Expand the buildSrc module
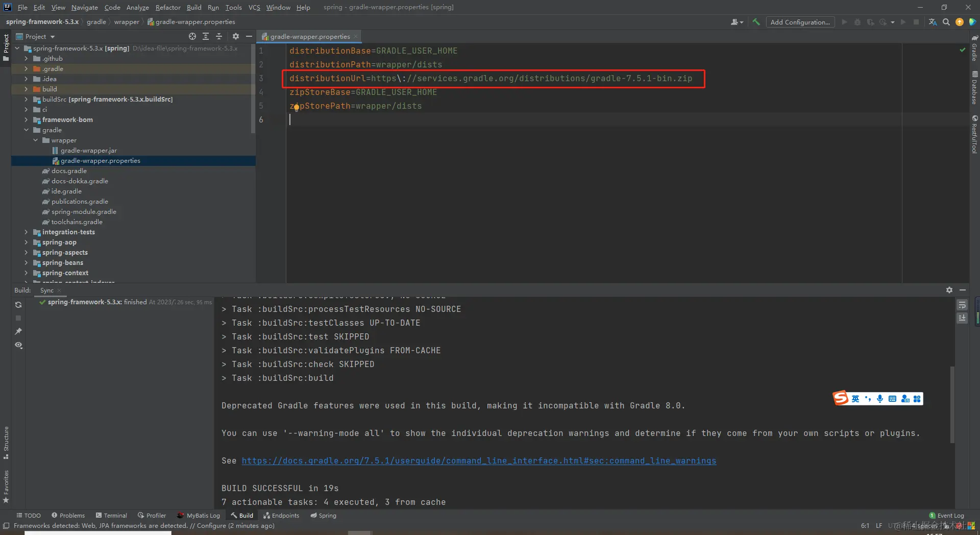This screenshot has height=535, width=980. 26,100
